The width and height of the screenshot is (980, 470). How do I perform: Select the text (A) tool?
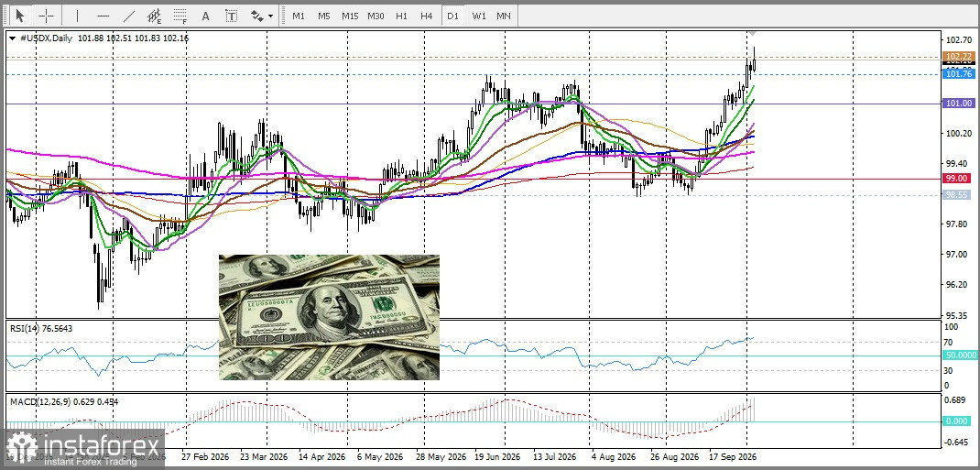(205, 16)
